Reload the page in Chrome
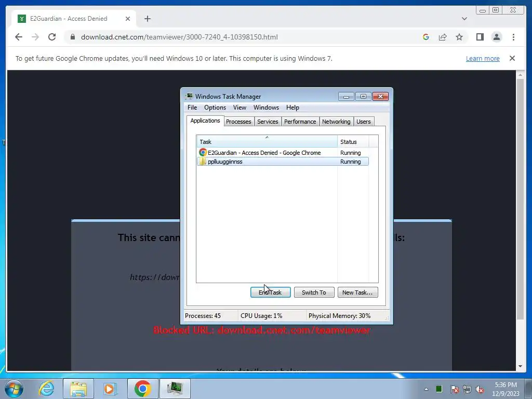Viewport: 532px width, 399px height. click(x=52, y=37)
